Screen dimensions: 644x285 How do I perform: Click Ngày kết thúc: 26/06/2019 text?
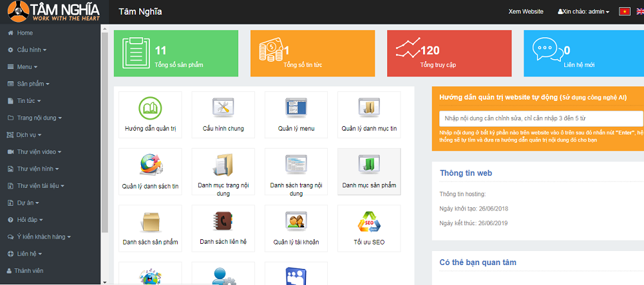tap(473, 223)
